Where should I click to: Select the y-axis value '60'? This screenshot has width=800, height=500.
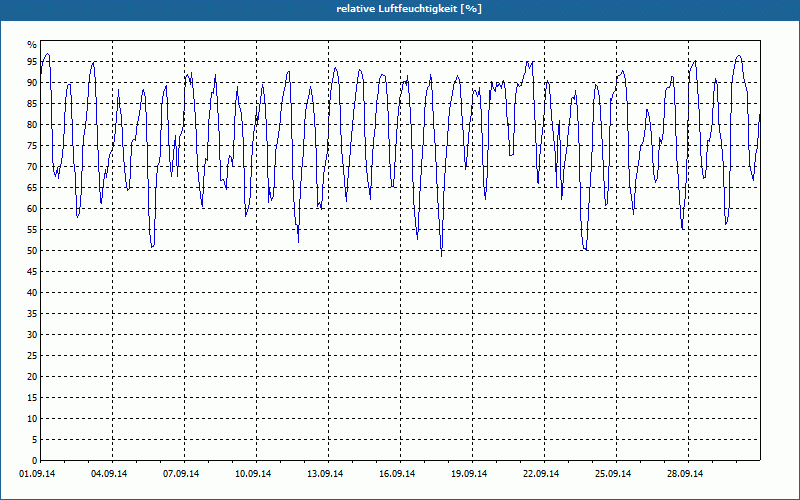click(x=32, y=208)
